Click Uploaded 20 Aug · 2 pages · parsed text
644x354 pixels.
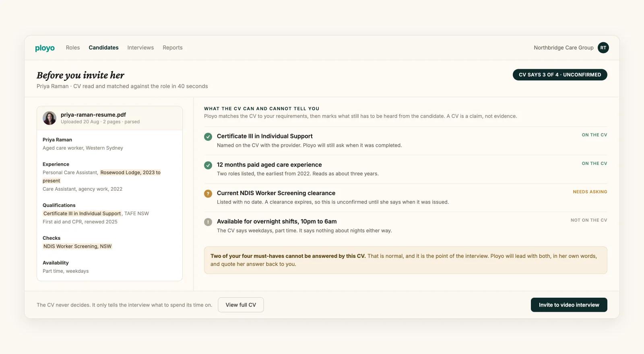tap(100, 122)
